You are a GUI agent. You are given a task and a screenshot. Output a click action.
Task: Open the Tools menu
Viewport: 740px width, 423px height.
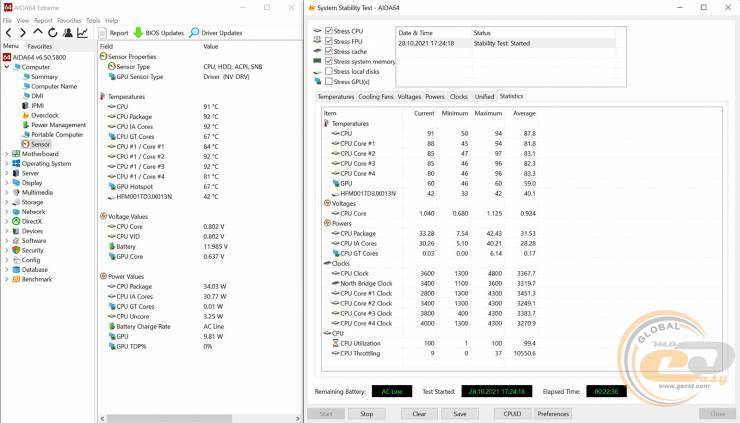point(93,21)
